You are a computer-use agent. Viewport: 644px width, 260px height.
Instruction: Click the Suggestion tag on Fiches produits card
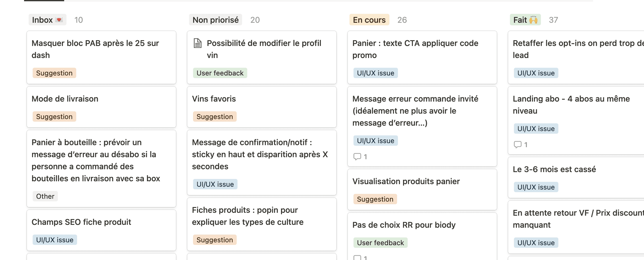click(x=214, y=240)
